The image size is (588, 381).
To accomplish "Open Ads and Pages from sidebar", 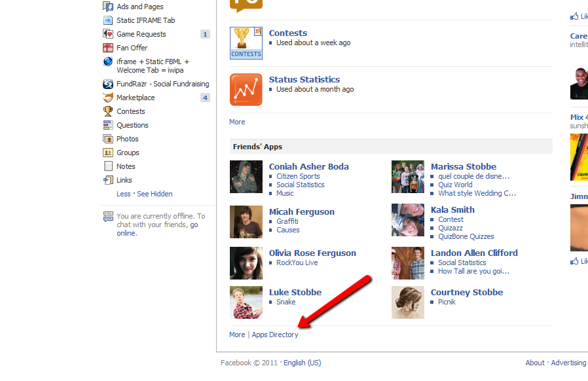I will pos(140,7).
